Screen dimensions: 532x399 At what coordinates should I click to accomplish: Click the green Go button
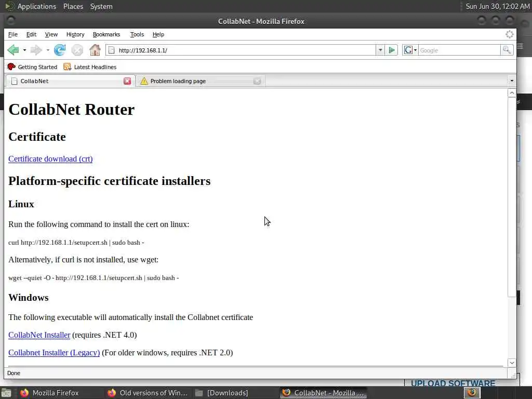point(392,50)
